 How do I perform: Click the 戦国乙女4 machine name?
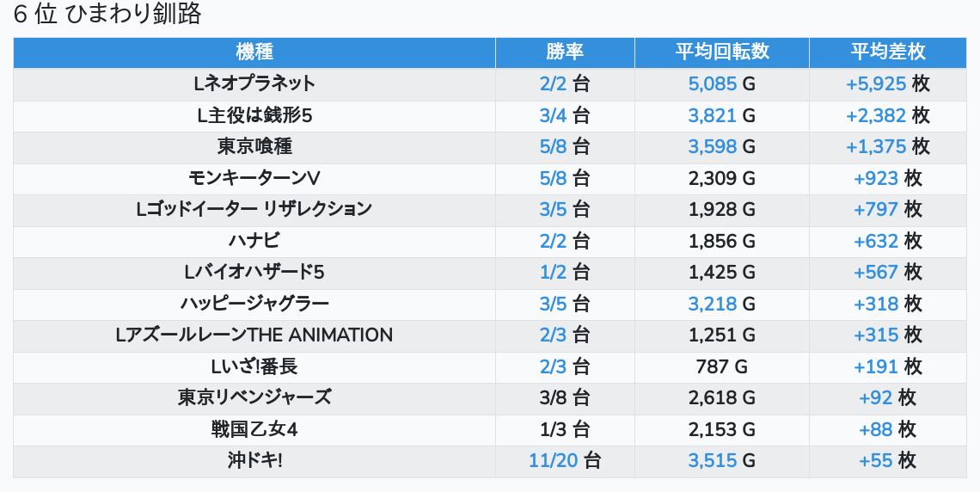click(254, 429)
